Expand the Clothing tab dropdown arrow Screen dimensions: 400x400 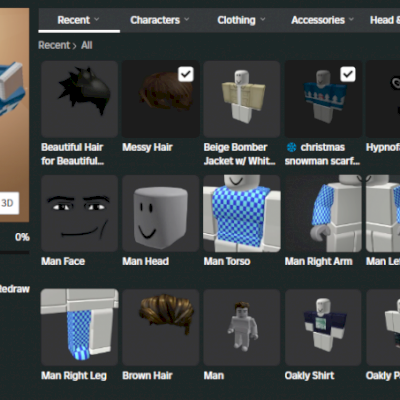pyautogui.click(x=263, y=19)
